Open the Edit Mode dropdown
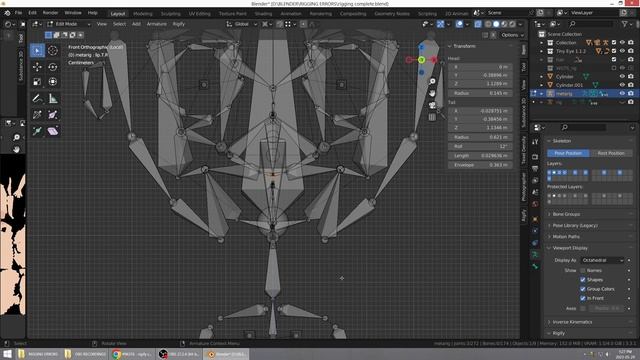Image resolution: width=640 pixels, height=360 pixels. coord(69,24)
